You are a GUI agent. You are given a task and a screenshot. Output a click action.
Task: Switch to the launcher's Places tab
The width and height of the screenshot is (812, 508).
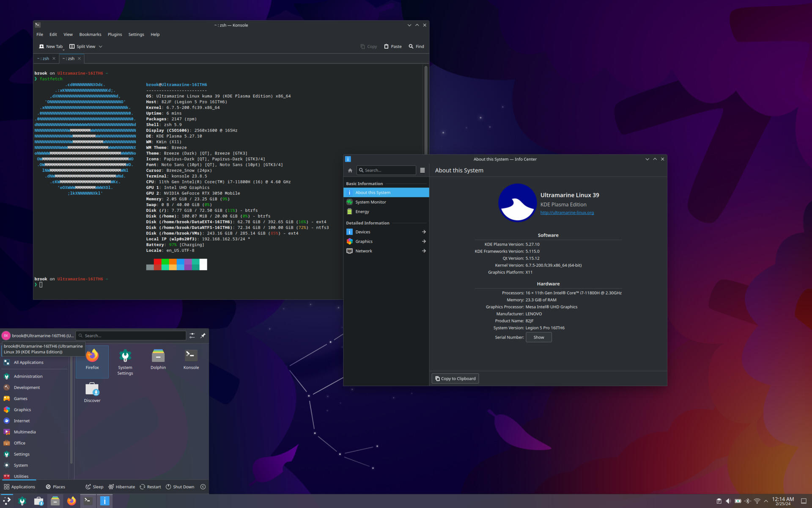pyautogui.click(x=55, y=487)
